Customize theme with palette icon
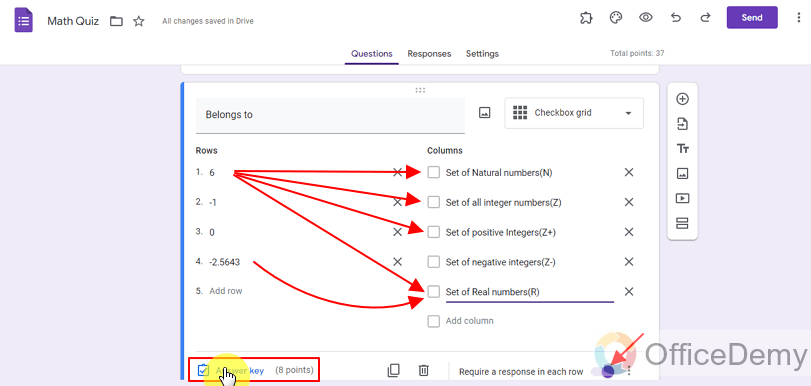This screenshot has height=386, width=811. point(615,18)
